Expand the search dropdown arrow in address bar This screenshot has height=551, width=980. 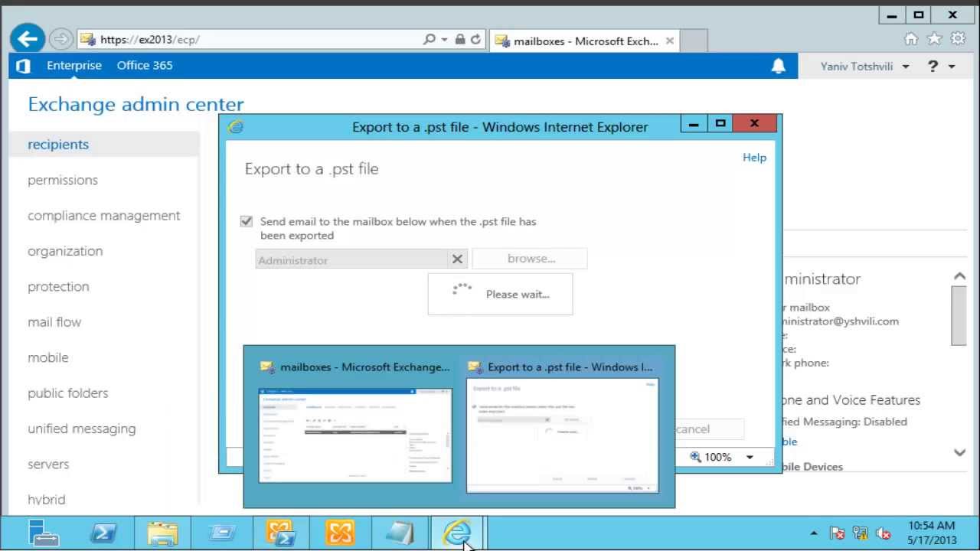[x=444, y=39]
